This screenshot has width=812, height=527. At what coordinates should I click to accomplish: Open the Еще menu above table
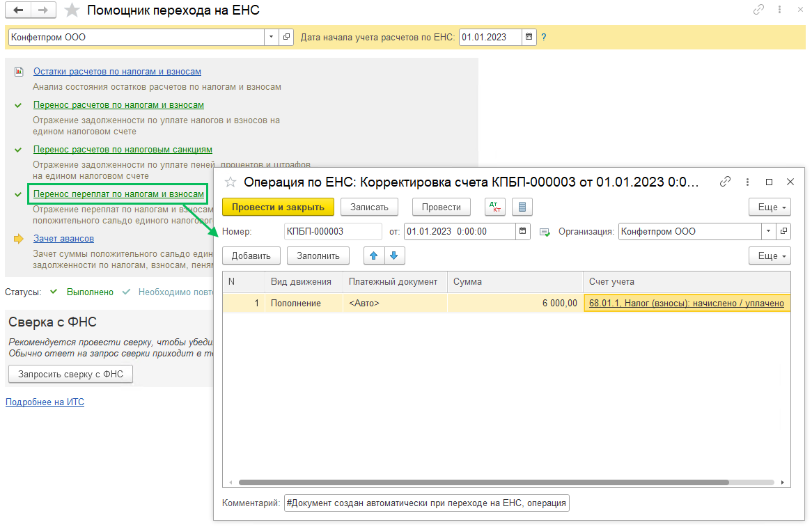tap(770, 255)
